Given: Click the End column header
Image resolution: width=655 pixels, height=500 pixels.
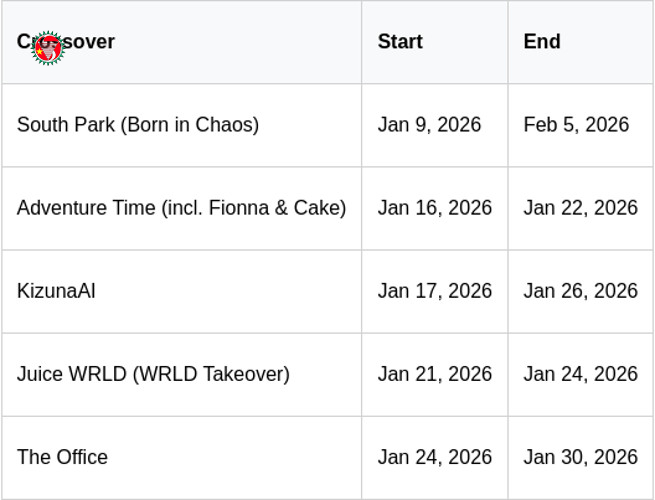Looking at the screenshot, I should tap(541, 42).
